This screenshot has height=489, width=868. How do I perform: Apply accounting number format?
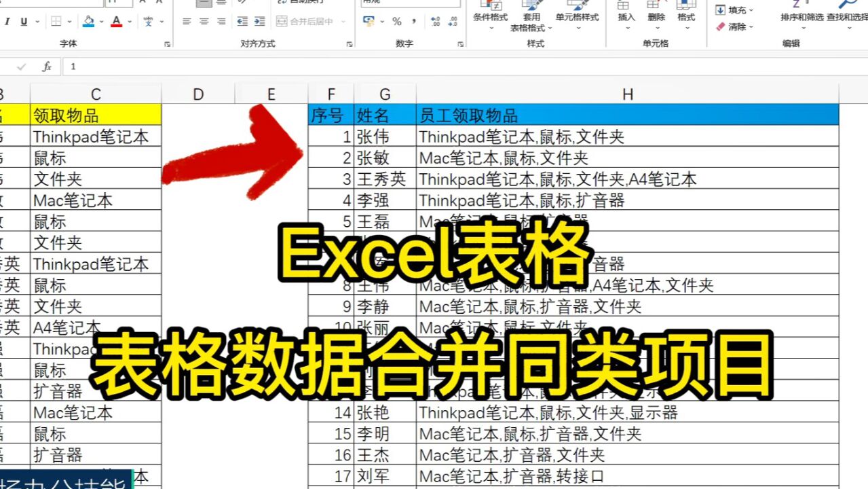[x=370, y=22]
